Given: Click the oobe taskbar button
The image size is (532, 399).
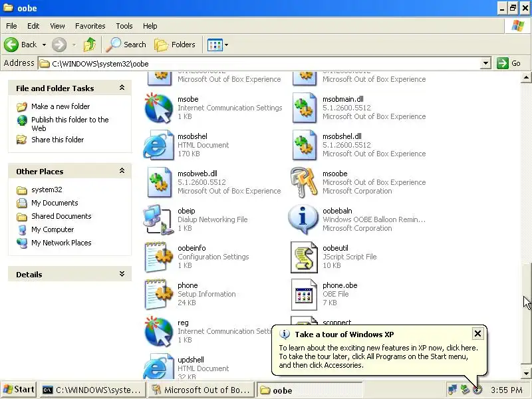Looking at the screenshot, I should click(309, 390).
